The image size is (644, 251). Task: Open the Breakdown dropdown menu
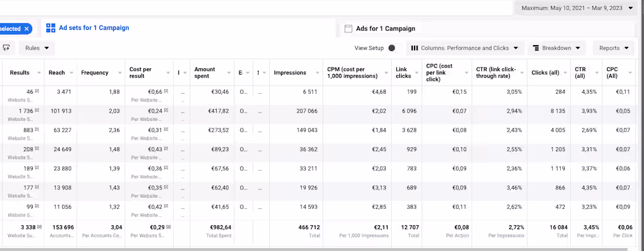[x=556, y=48]
